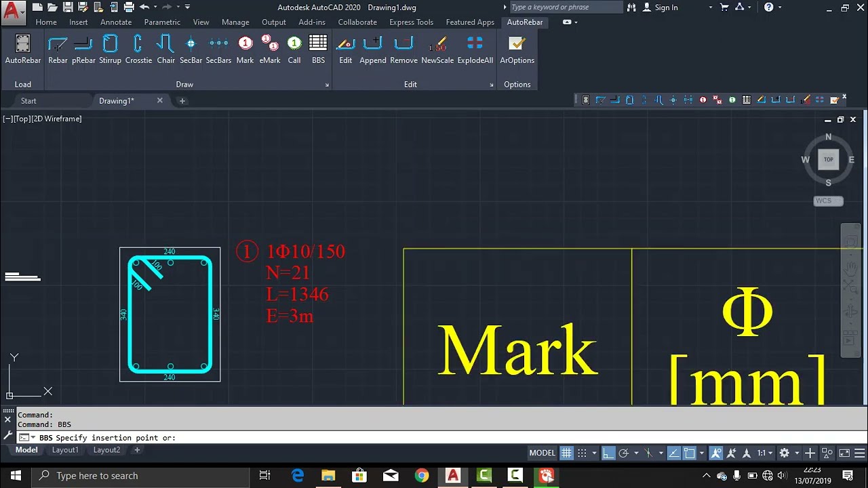Screen dimensions: 868x488
Task: Open Chrome from the taskbar
Action: point(422,476)
